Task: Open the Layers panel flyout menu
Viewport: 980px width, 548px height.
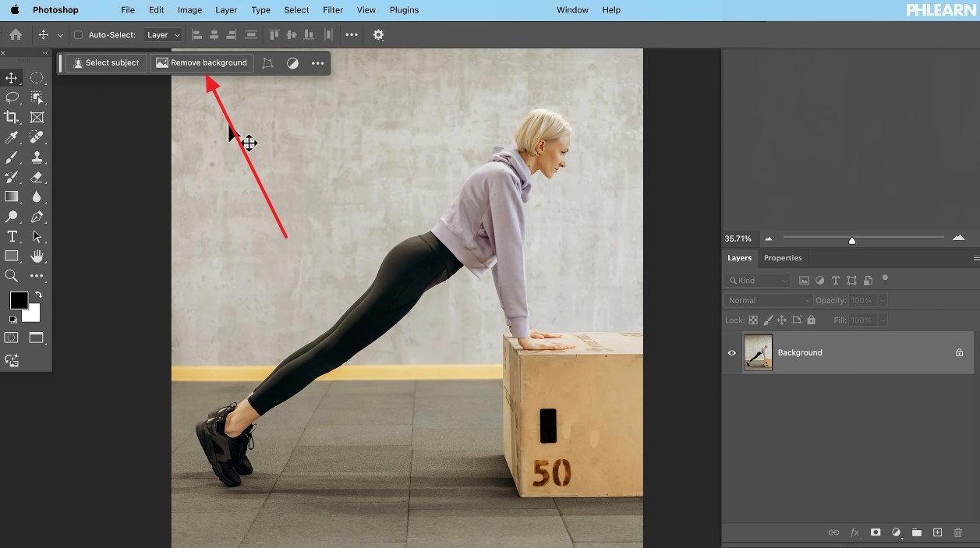Action: (x=975, y=258)
